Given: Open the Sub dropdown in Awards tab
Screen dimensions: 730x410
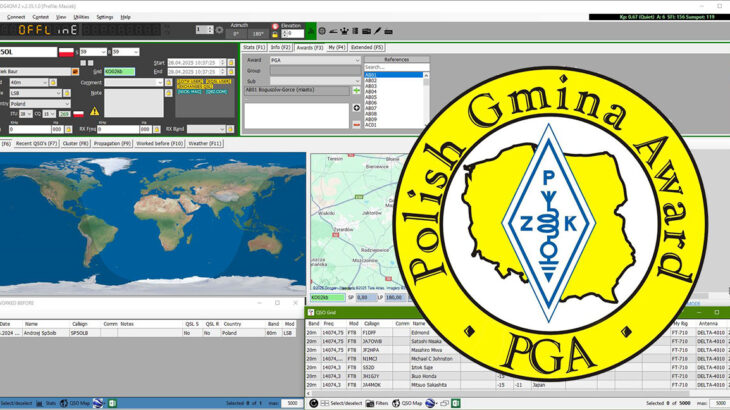Looking at the screenshot, I should coord(356,81).
